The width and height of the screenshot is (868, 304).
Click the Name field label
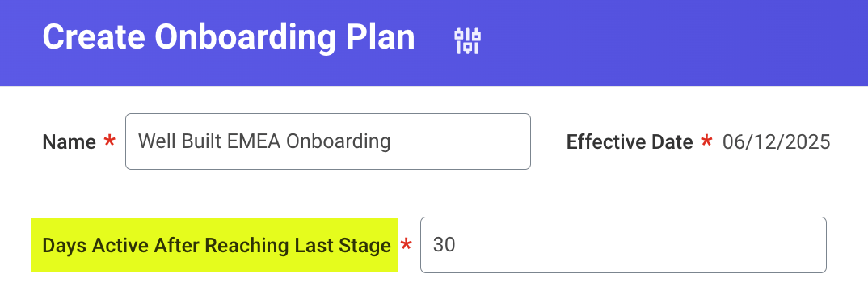pos(70,142)
